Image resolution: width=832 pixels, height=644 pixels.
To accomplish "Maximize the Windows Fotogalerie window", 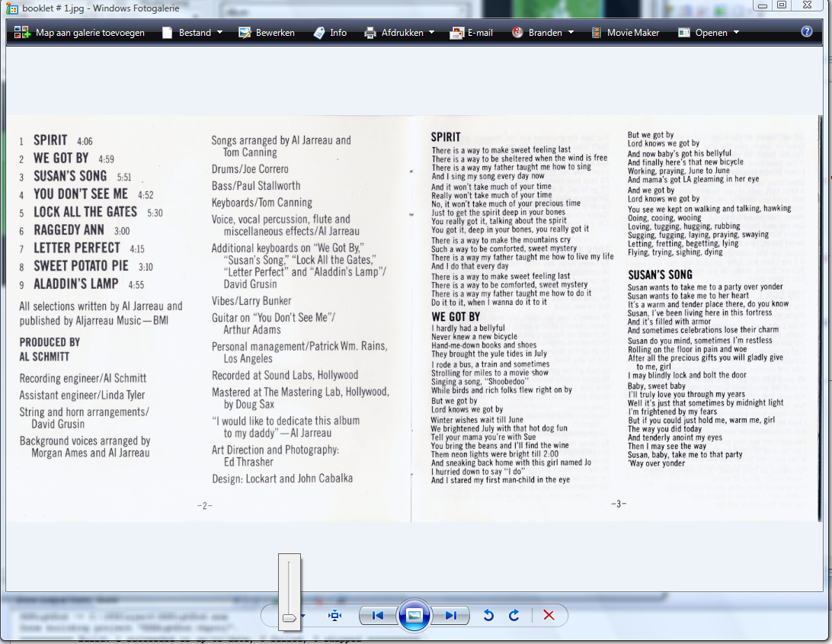I will pyautogui.click(x=782, y=5).
